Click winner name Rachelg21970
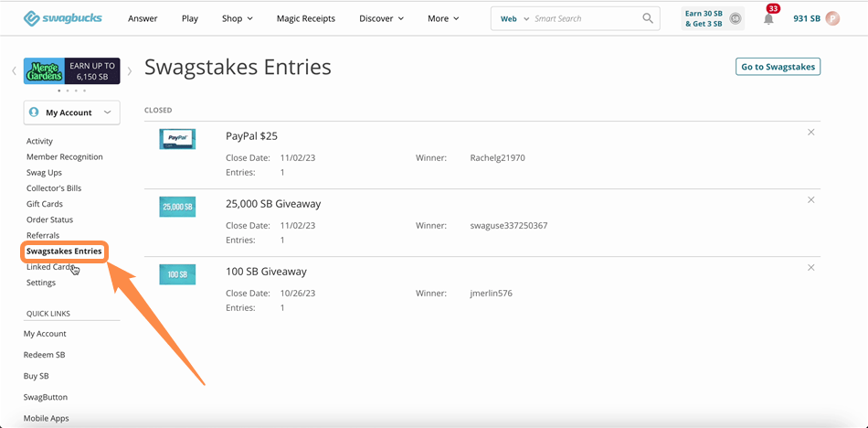This screenshot has height=428, width=868. point(497,157)
